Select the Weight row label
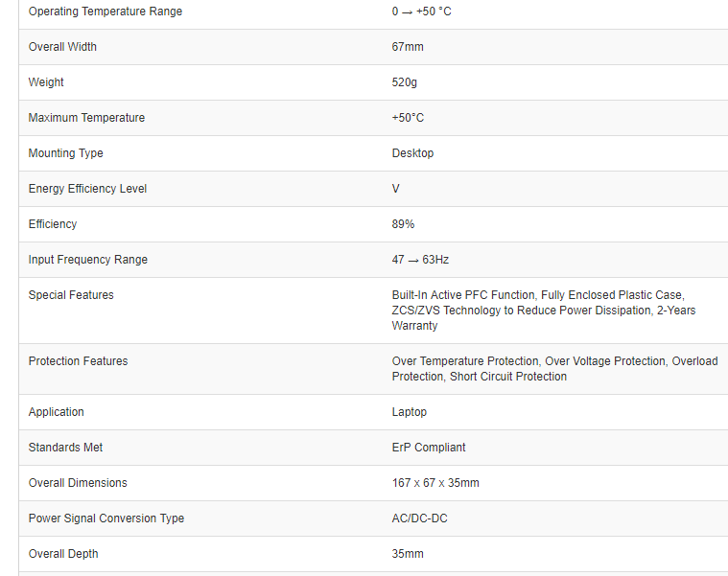 coord(46,82)
